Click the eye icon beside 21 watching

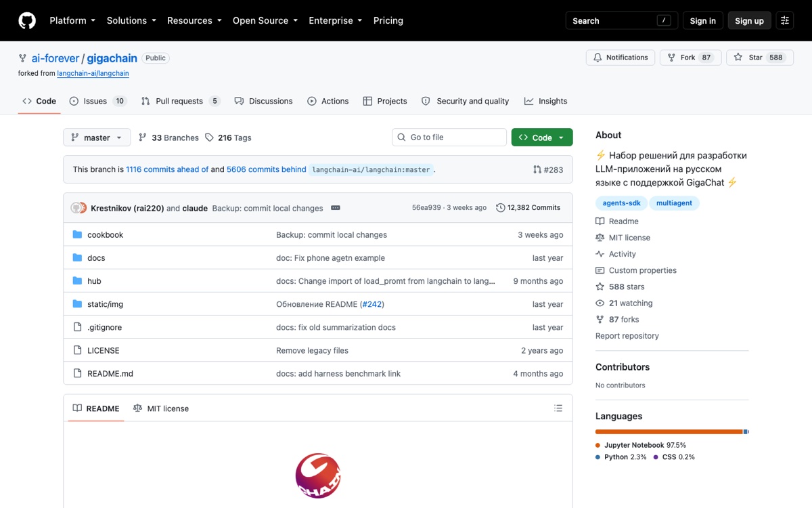point(600,303)
